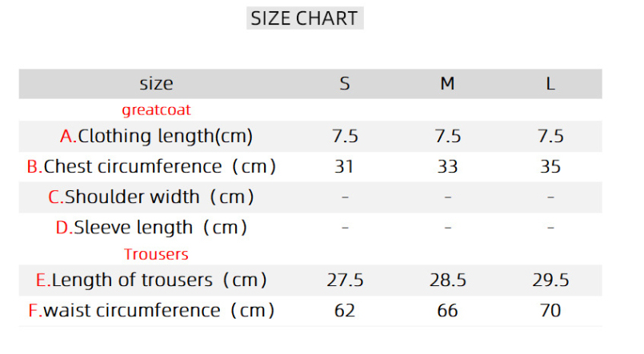The width and height of the screenshot is (644, 354).
Task: Click chest circumference value 35 for L
Action: 550,166
